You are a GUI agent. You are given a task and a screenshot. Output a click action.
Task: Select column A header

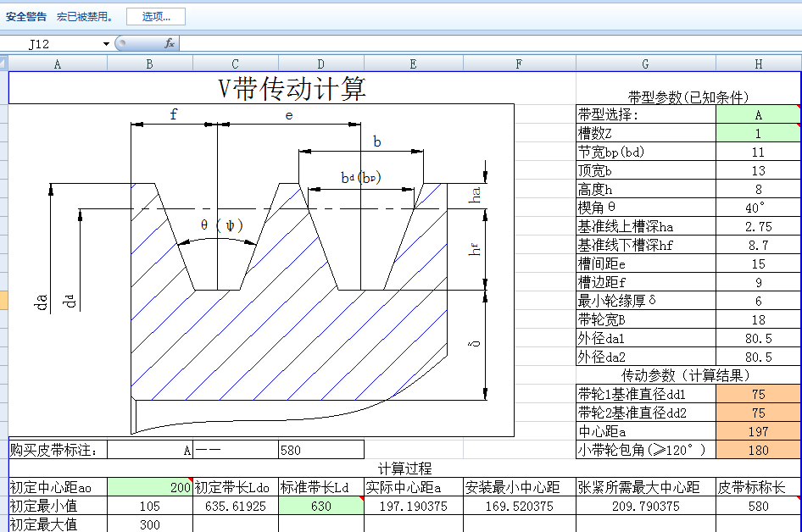(58, 64)
